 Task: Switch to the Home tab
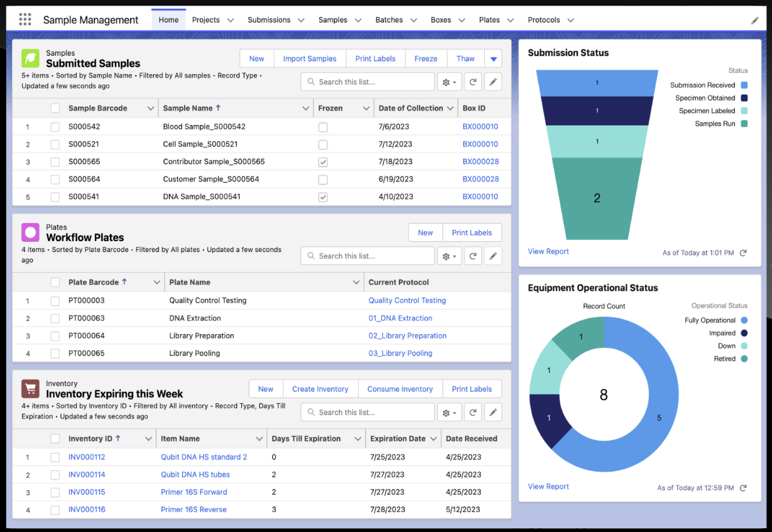click(168, 20)
